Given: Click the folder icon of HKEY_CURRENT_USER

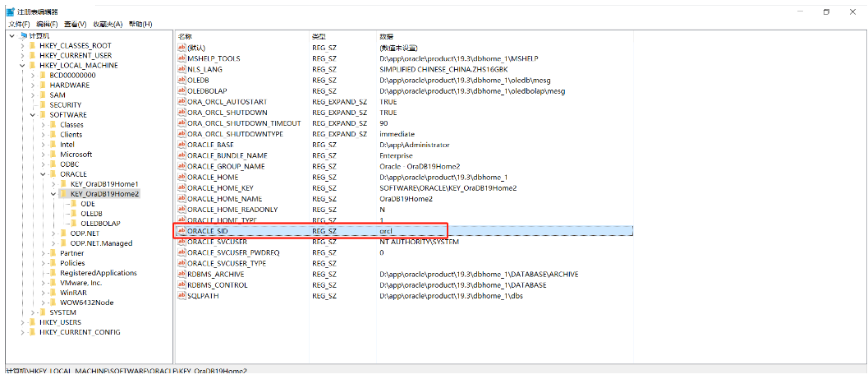Looking at the screenshot, I should [33, 55].
